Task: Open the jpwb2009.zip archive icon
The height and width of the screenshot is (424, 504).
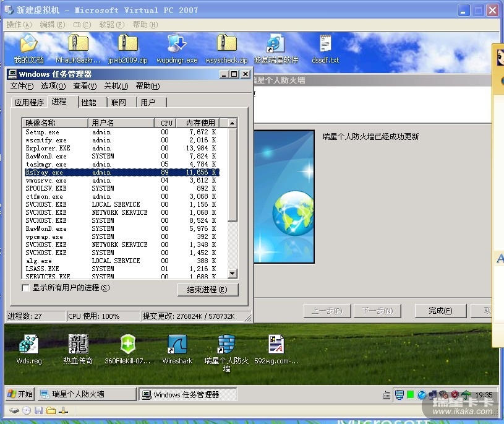Action: click(127, 44)
